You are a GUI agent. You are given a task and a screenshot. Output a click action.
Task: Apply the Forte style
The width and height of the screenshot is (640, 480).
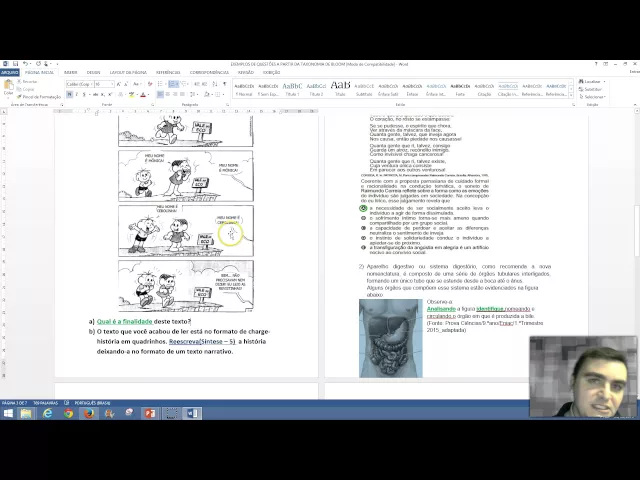pyautogui.click(x=460, y=89)
